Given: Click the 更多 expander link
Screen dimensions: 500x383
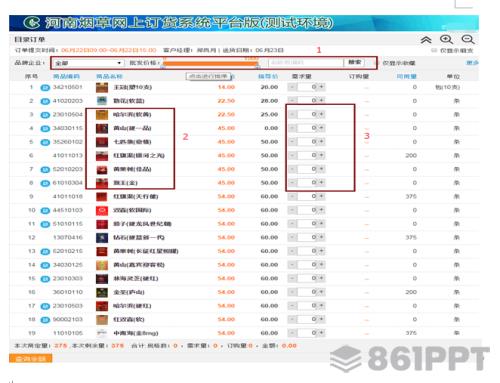Looking at the screenshot, I should tap(472, 63).
